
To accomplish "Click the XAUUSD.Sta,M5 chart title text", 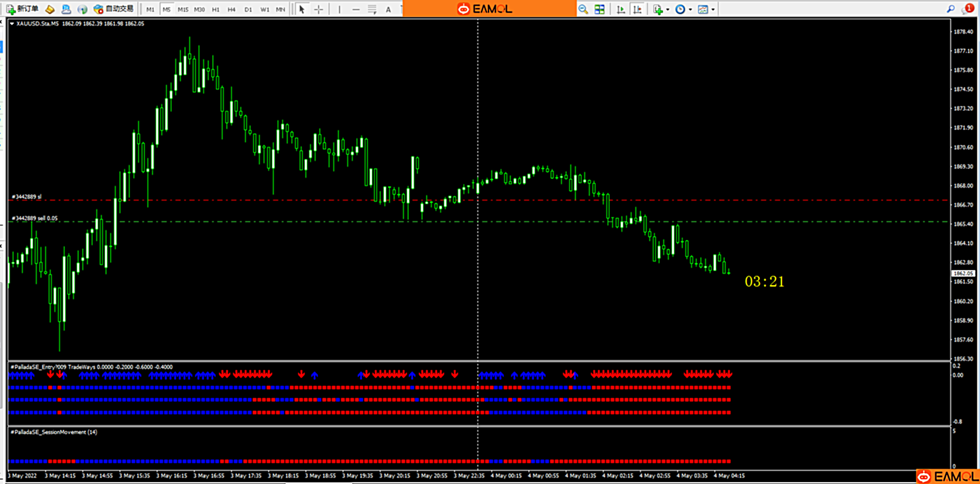I will 38,24.
